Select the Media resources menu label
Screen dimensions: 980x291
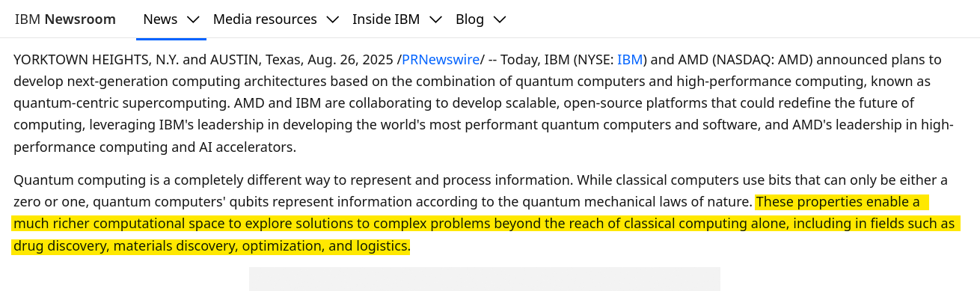point(265,19)
